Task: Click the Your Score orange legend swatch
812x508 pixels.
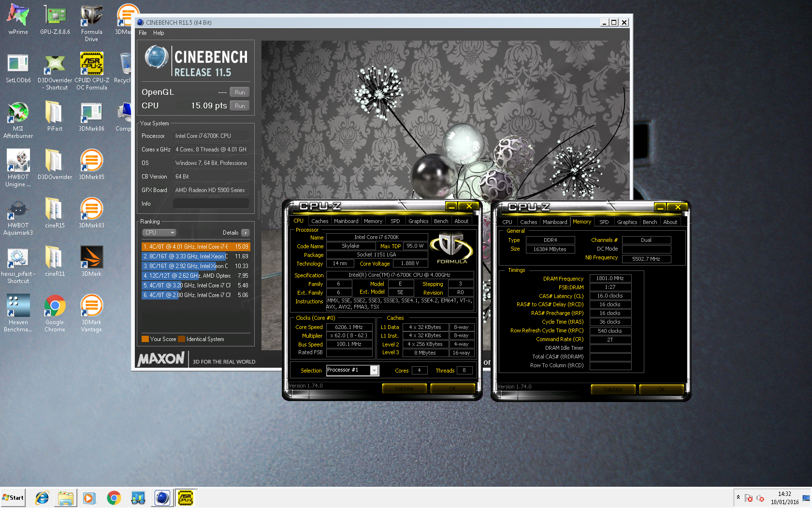Action: point(145,339)
